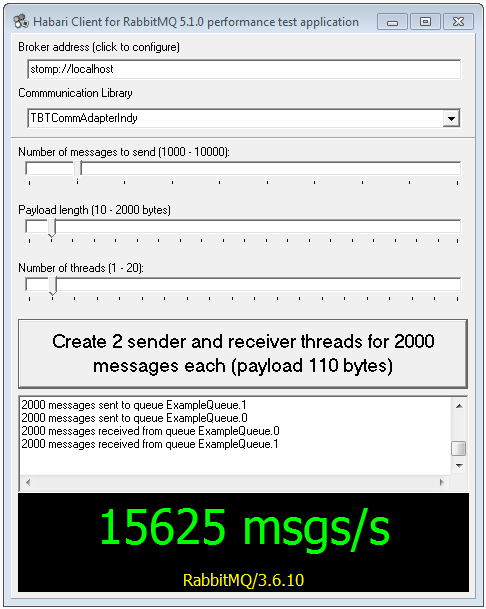Maximize the performance test window

tap(425, 22)
